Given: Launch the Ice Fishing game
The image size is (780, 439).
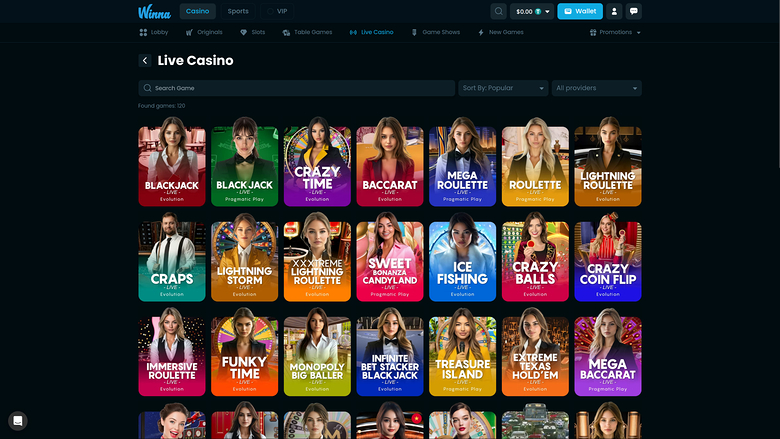Looking at the screenshot, I should (x=462, y=257).
